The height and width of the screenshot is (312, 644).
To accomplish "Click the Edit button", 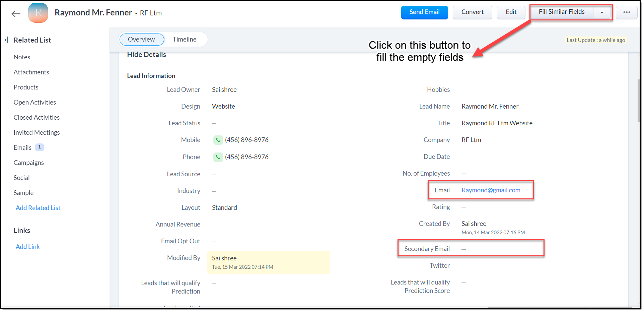I will tap(511, 12).
